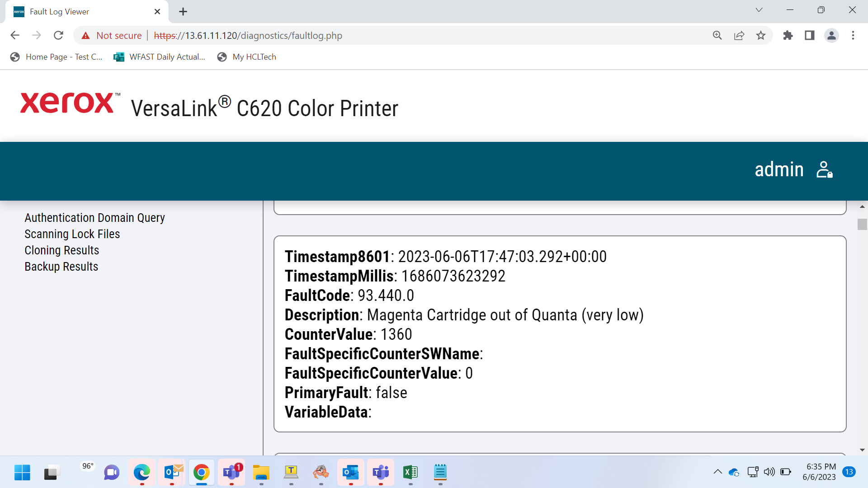Click the page scrollbar down arrow

click(862, 450)
